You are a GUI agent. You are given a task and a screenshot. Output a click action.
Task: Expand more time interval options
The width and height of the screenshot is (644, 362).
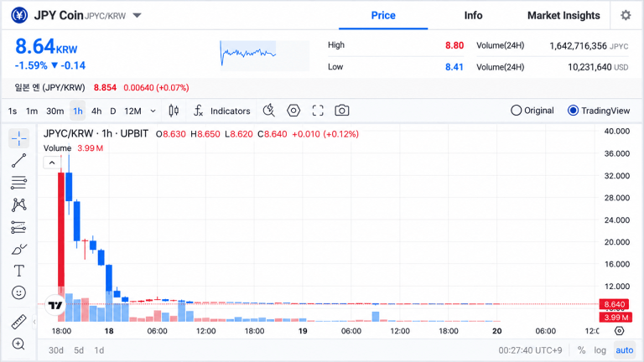point(153,111)
